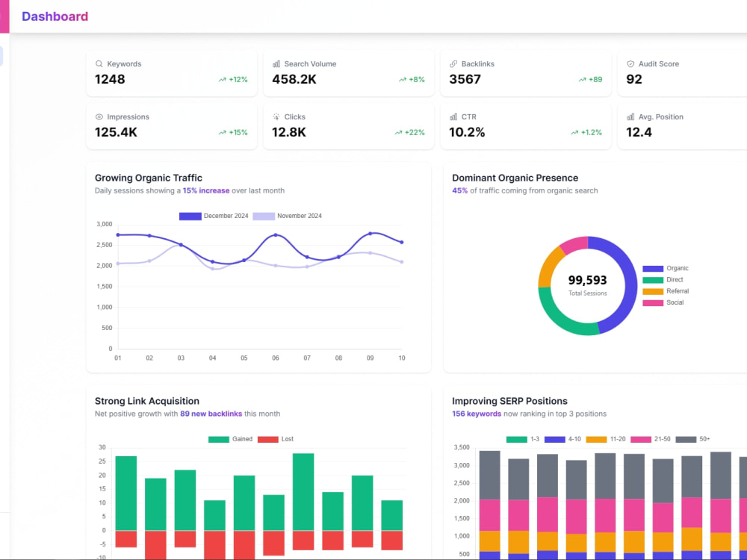Open the Avg. Position 12.4 card
Screen dimensions: 747x560
[682, 125]
